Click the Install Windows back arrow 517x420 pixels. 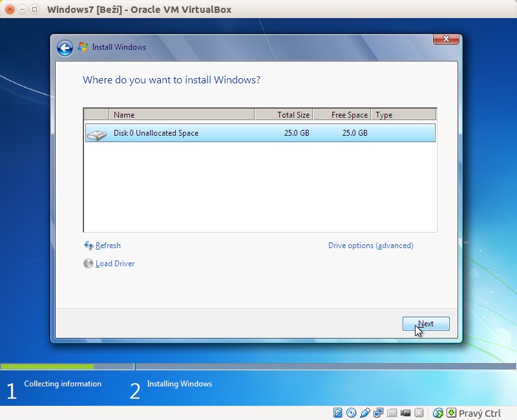pyautogui.click(x=64, y=47)
